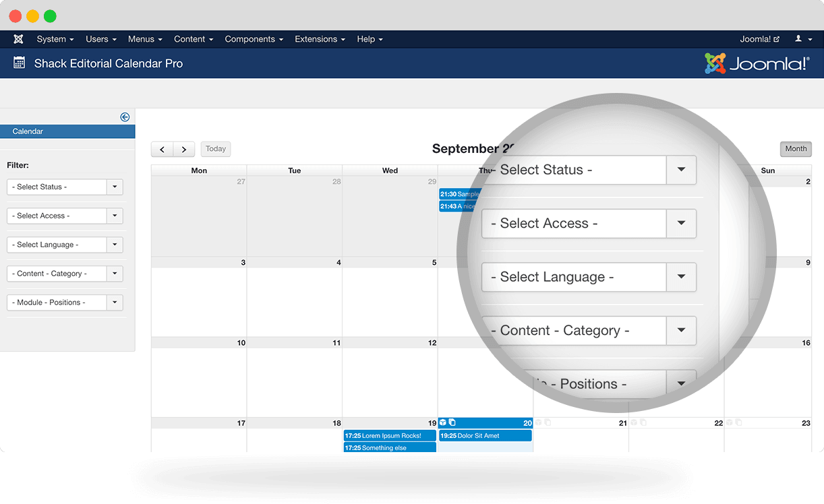Open the Menus menu
Viewport: 824px width, 504px height.
(145, 39)
